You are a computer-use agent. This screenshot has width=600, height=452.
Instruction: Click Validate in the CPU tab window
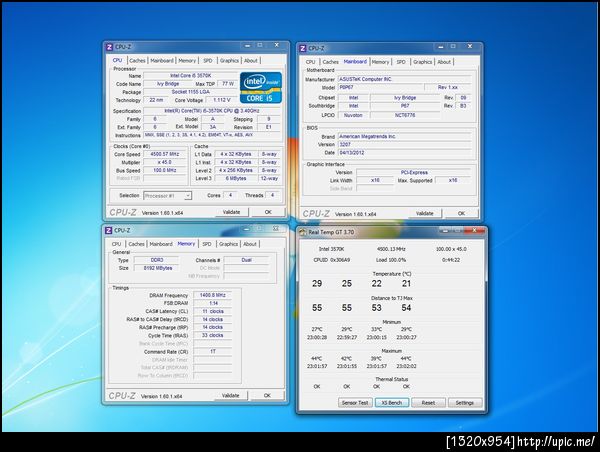point(232,212)
